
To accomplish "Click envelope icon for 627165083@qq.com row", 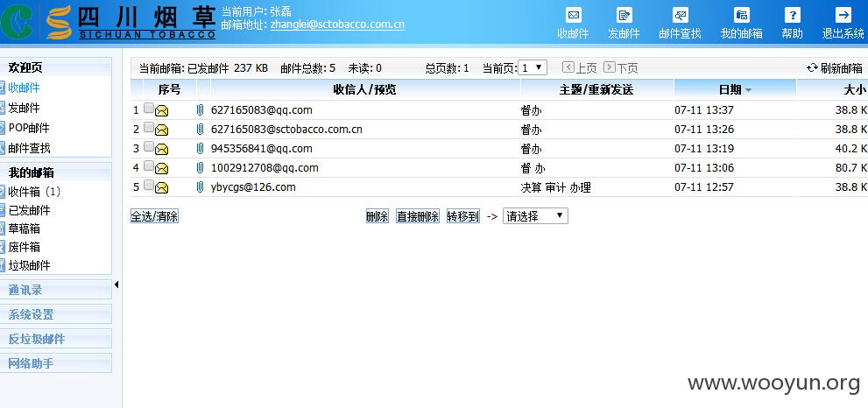I will click(x=162, y=110).
